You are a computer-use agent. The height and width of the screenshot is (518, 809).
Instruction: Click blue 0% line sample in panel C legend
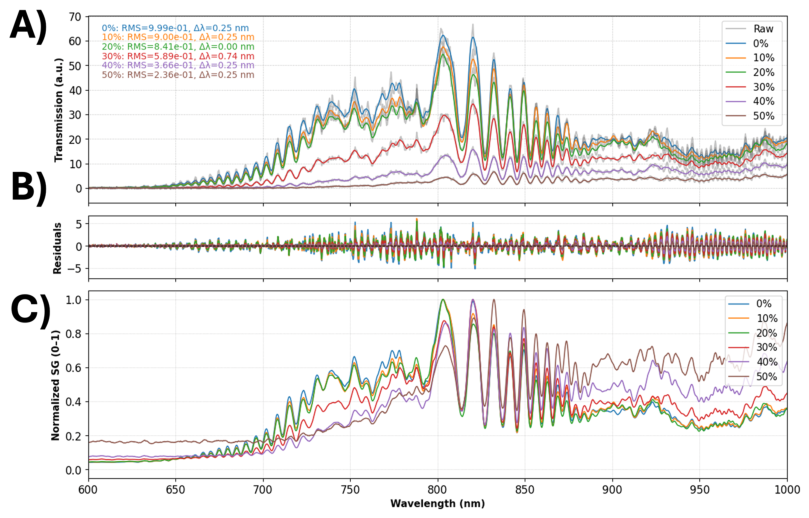click(739, 304)
